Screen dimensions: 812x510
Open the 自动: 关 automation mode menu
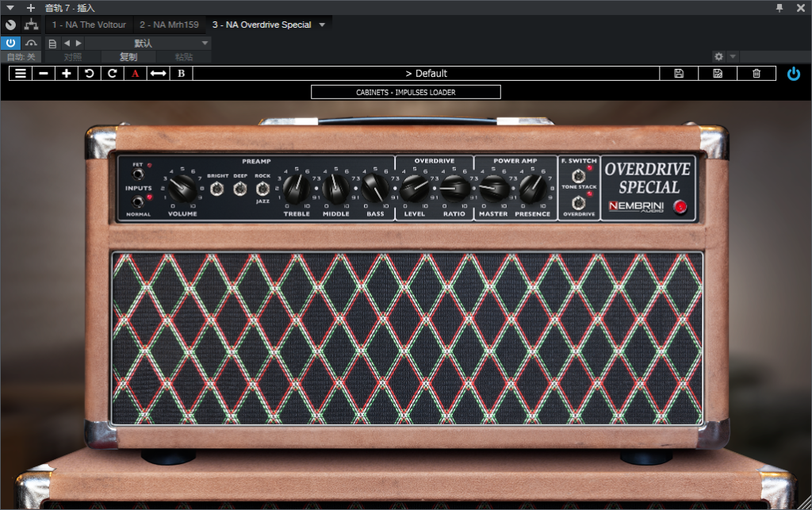[x=21, y=57]
